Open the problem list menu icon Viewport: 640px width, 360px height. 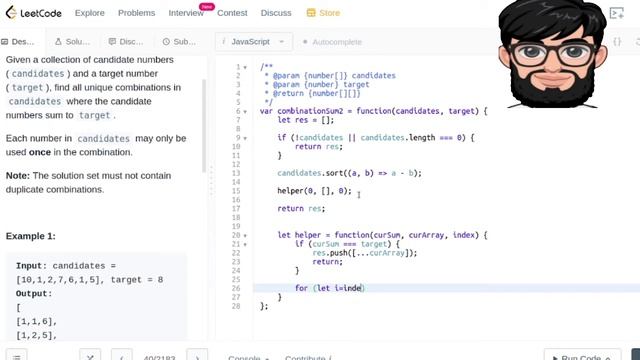point(16,357)
